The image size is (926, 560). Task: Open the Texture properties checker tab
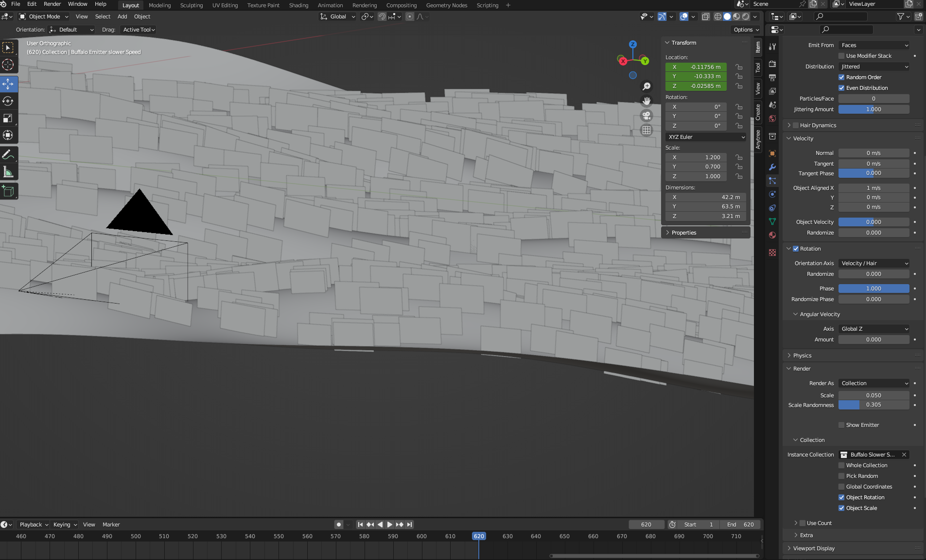[x=772, y=253]
